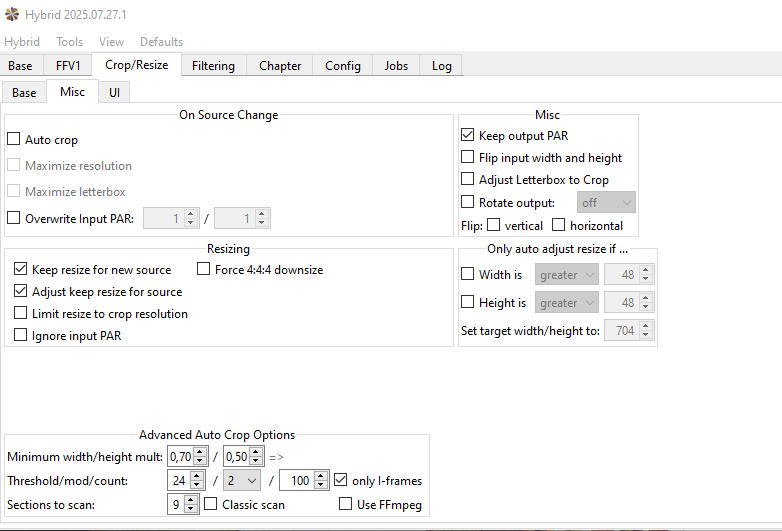Enable Classic scan checkbox

(211, 504)
